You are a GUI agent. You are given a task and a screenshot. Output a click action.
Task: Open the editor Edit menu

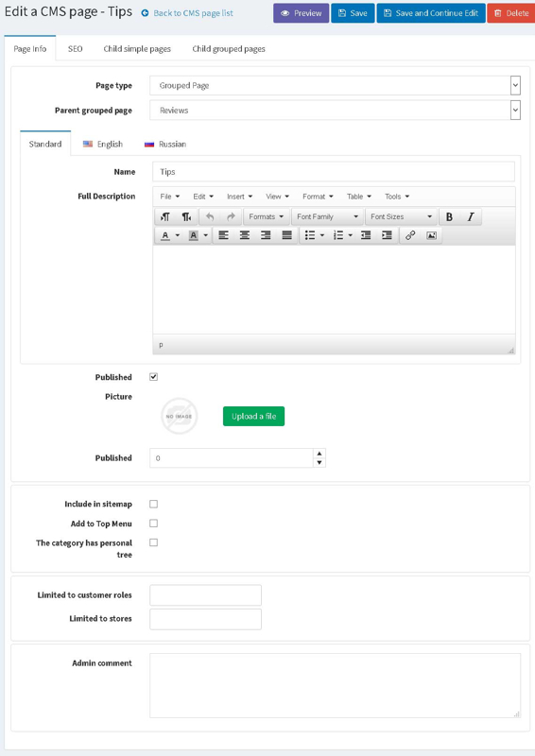coord(203,197)
